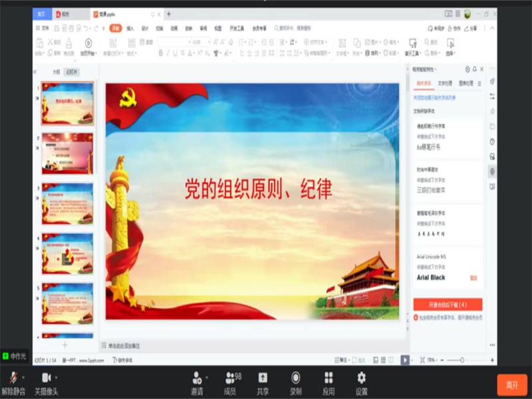Image resolution: width=532 pixels, height=399 pixels.
Task: Click the 解除静音 microphone icon
Action: 12,378
